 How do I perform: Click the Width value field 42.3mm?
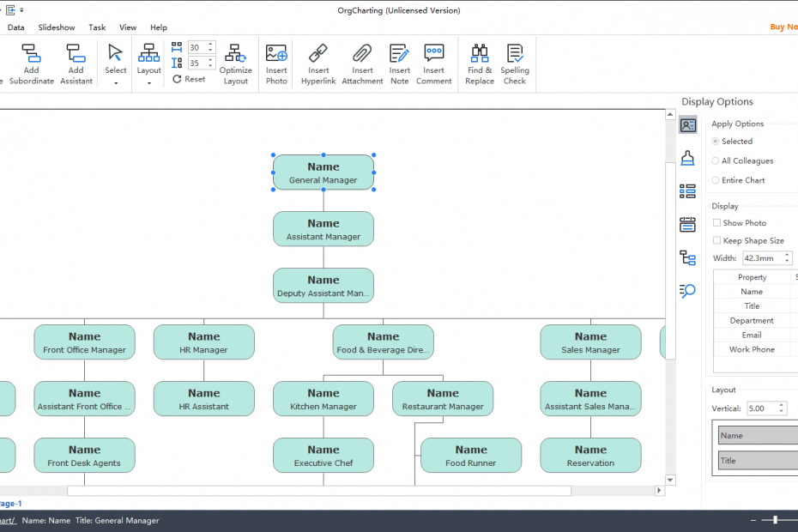[762, 258]
